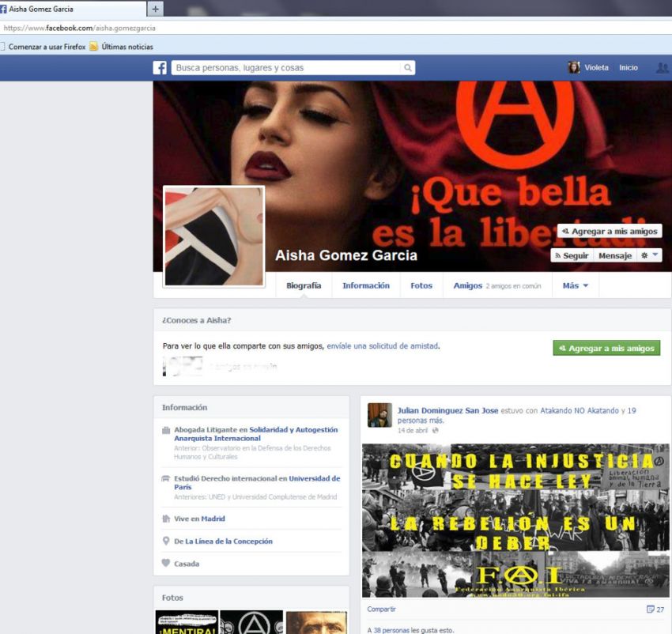This screenshot has width=672, height=634.
Task: Click the green Agregar a mis amigos button
Action: tap(606, 348)
